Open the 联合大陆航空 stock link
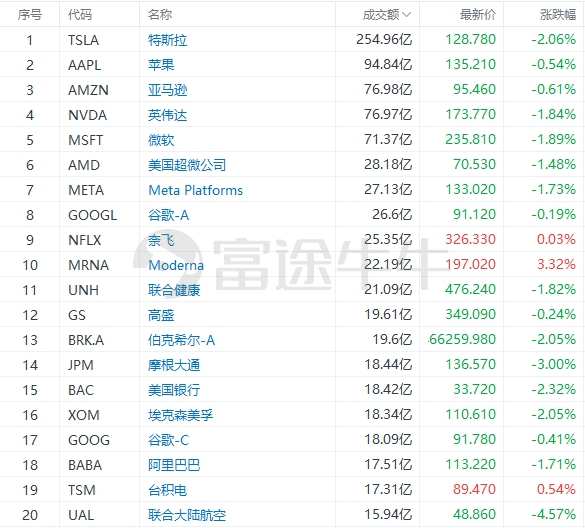Image resolution: width=585 pixels, height=528 pixels. point(187,515)
